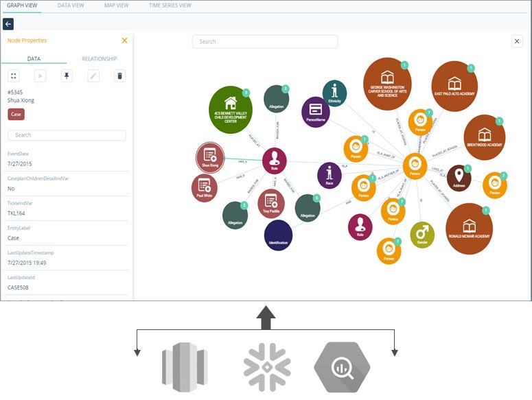Select the Shua Xiong case node
Screen dimensions: 532x400
point(210,158)
